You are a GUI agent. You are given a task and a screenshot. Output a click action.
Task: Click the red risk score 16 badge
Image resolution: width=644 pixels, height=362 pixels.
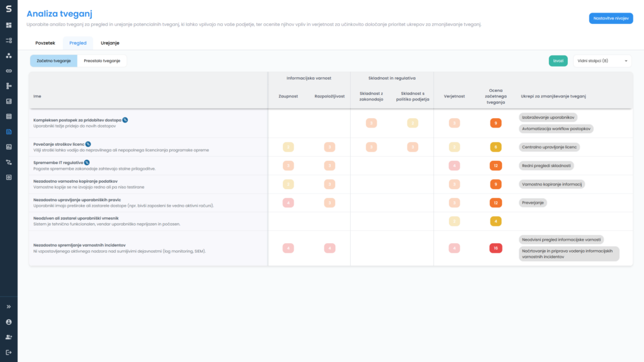click(496, 248)
